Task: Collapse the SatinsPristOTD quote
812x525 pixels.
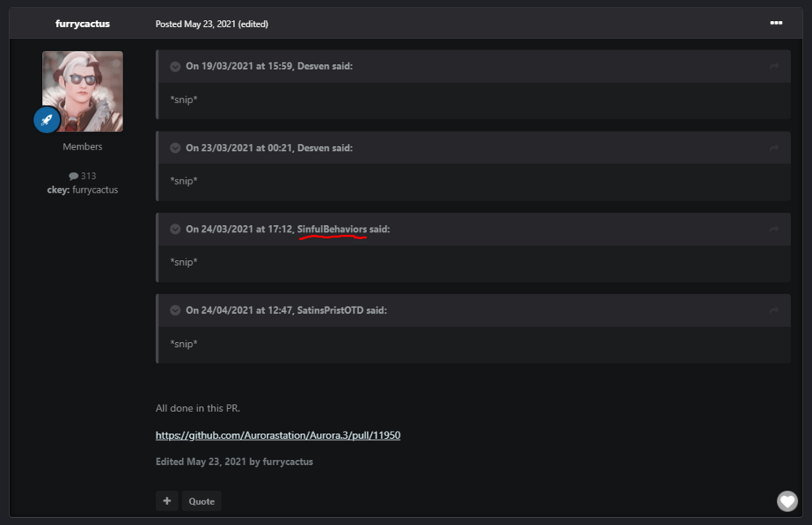Action: coord(175,311)
